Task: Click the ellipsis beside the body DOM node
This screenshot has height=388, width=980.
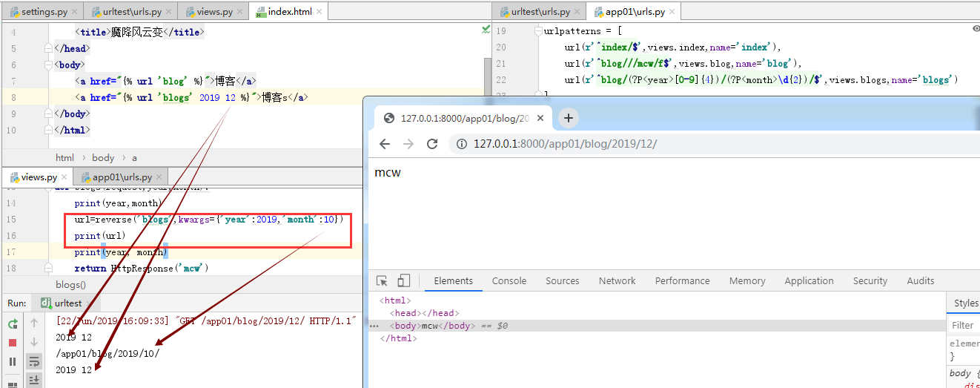Action: coord(374,326)
